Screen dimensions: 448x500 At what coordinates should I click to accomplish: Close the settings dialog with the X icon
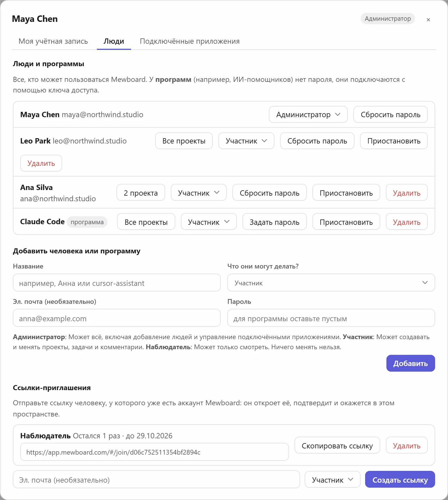[x=428, y=20]
